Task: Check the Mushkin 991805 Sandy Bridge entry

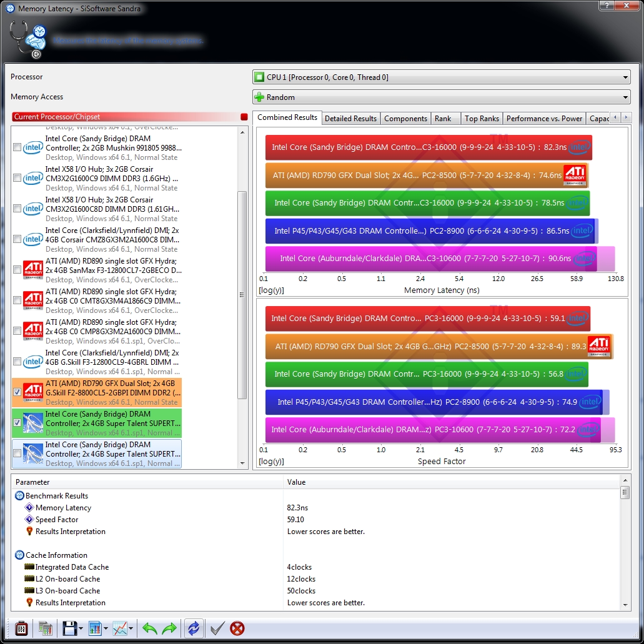Action: pyautogui.click(x=17, y=147)
